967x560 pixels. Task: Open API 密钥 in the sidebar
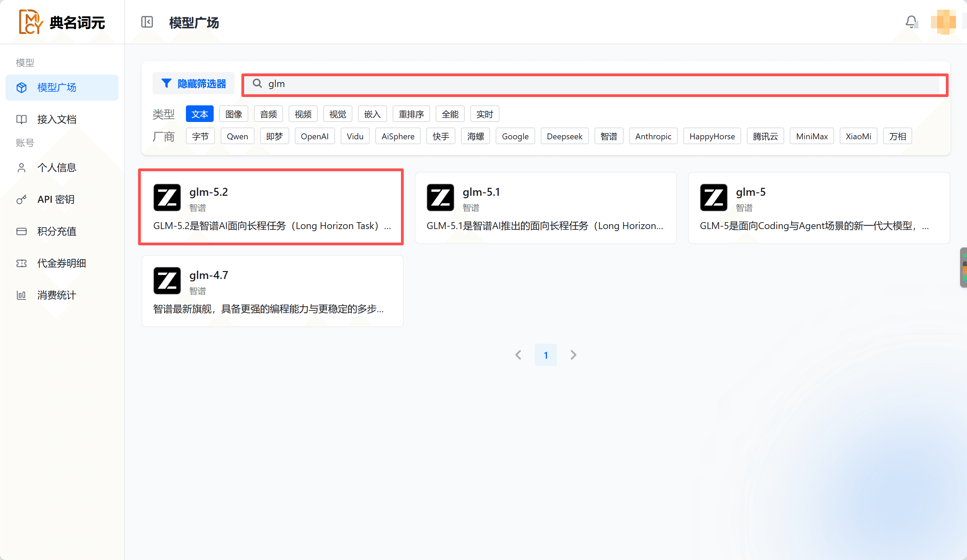62,200
